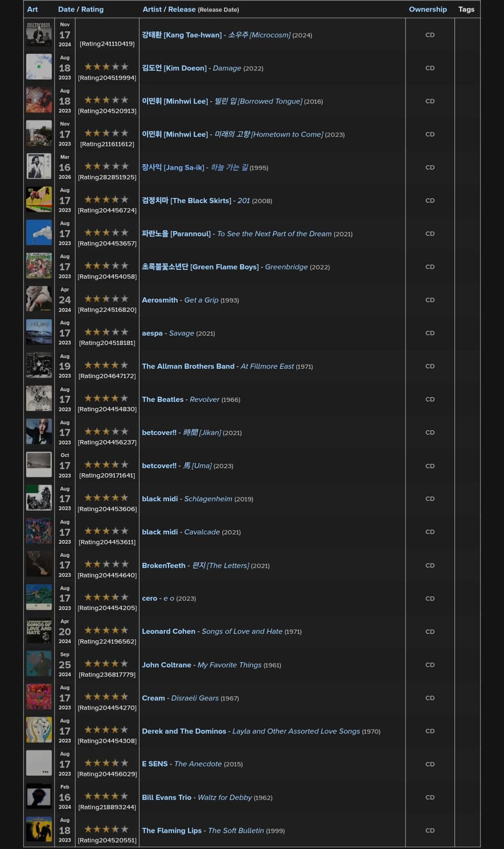Click star rating for Disraeli Gears

pos(106,696)
